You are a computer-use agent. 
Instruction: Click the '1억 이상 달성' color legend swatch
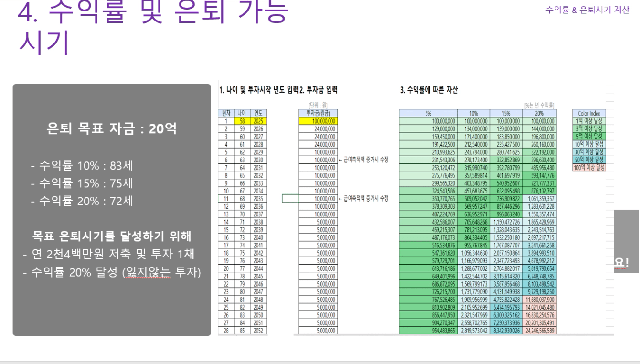(589, 121)
